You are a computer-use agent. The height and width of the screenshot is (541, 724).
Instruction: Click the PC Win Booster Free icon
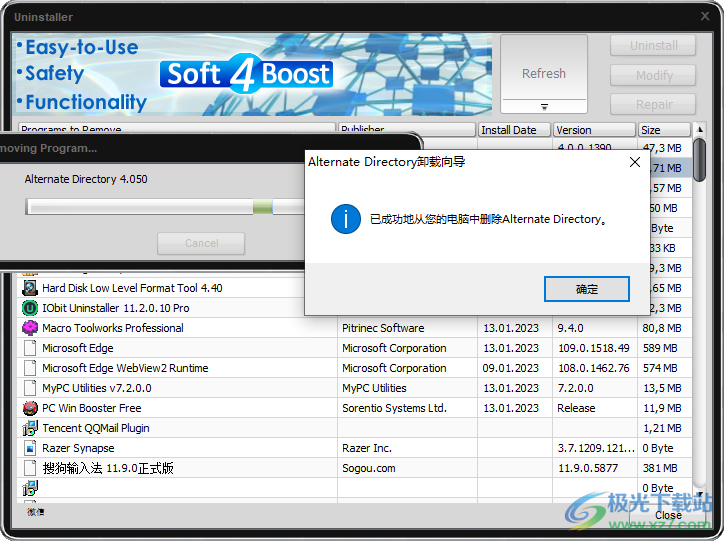pos(30,408)
